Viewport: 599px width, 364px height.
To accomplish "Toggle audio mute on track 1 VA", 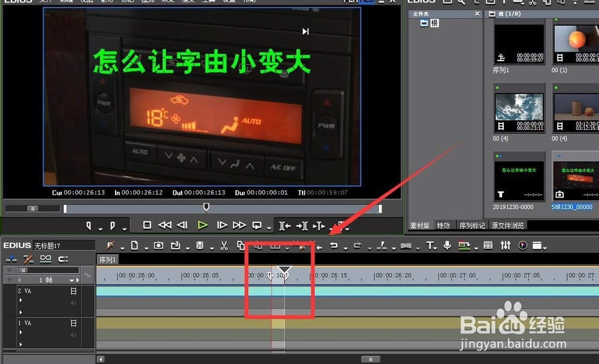I will [x=74, y=335].
